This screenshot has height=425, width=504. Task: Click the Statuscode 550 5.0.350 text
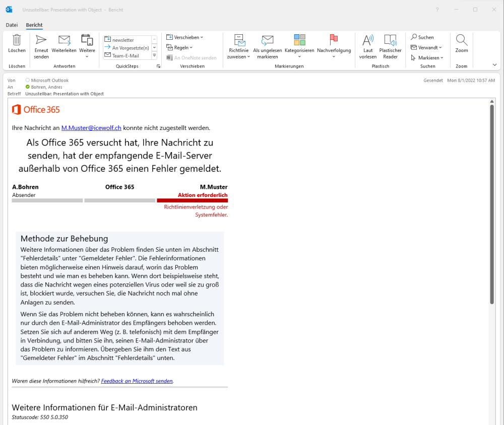[x=40, y=417]
